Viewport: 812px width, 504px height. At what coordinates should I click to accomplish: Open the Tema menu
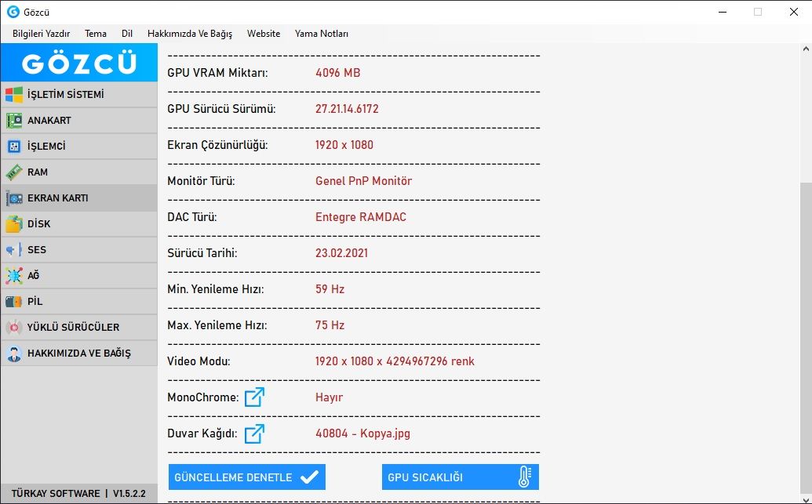[x=96, y=34]
